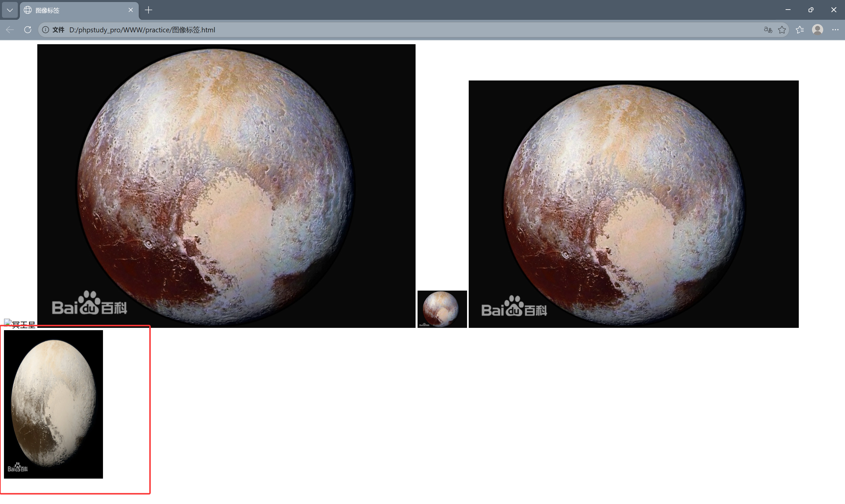Add page to favorites star
The image size is (845, 504).
[782, 30]
